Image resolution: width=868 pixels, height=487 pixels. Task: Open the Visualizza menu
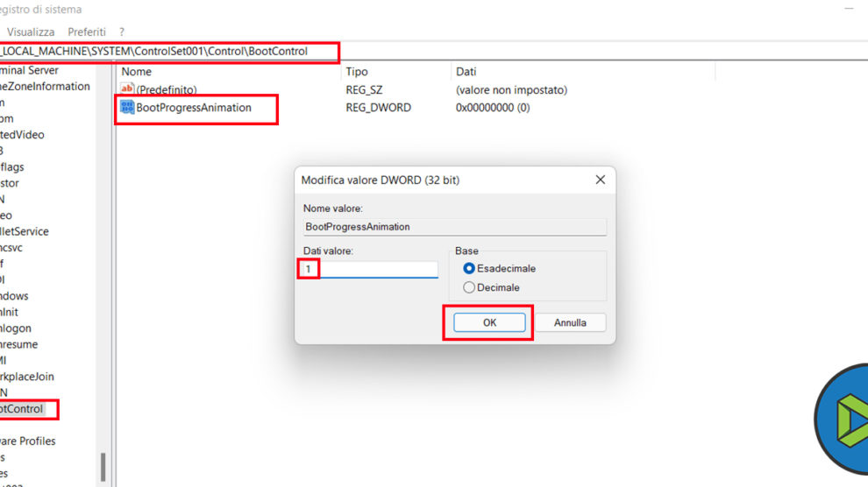(x=31, y=32)
